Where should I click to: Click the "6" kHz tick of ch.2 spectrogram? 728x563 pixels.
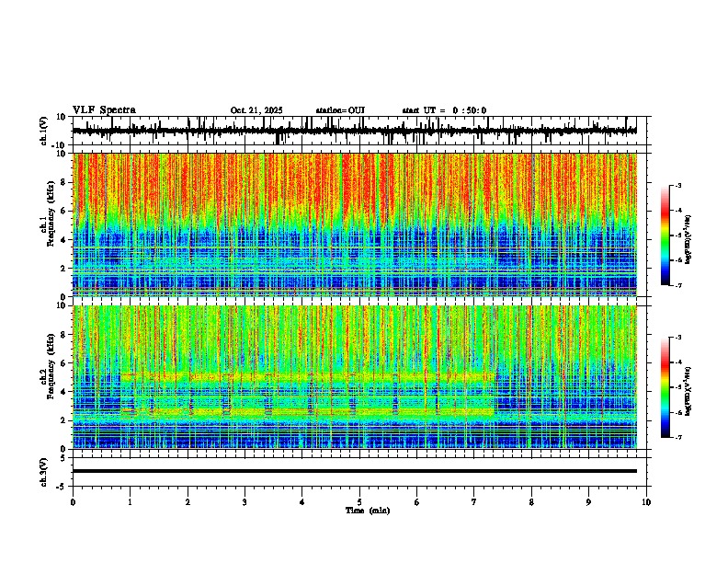click(64, 363)
